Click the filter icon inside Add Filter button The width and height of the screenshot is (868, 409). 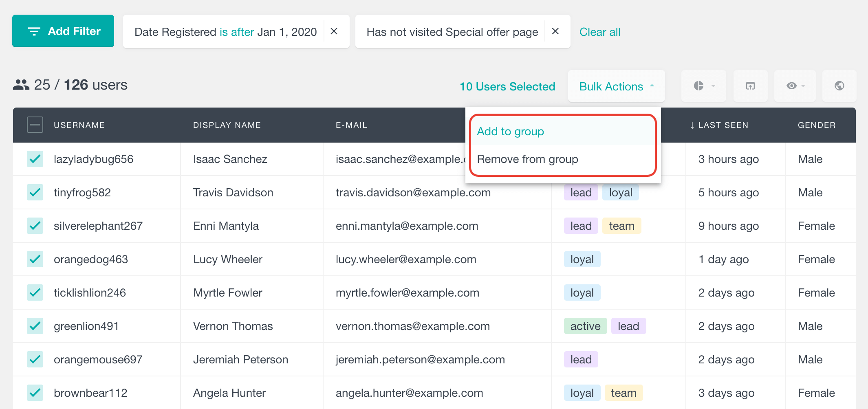(x=34, y=31)
